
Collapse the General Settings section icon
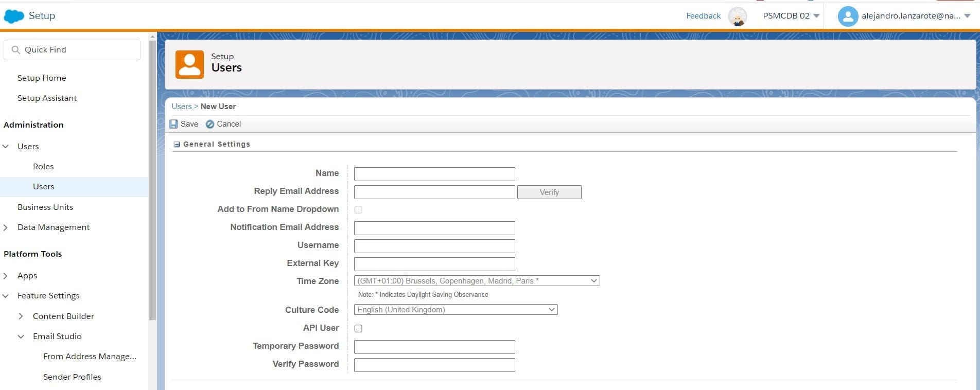coord(177,145)
